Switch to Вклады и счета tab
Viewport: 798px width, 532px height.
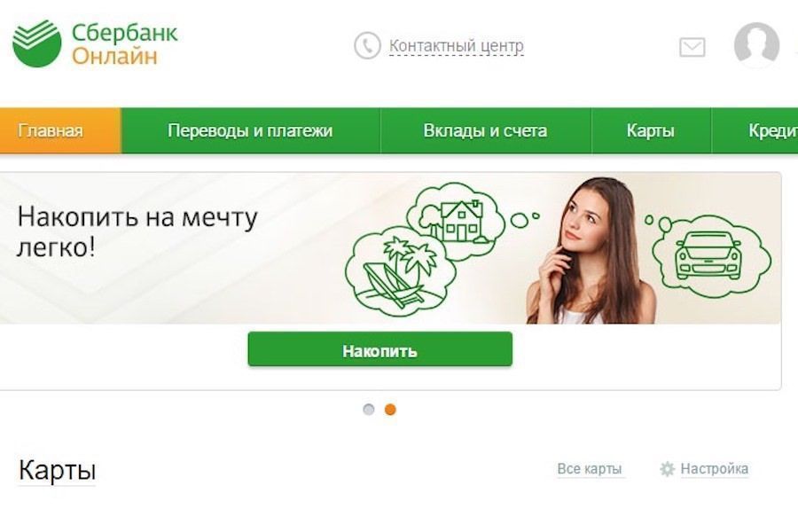tap(486, 130)
